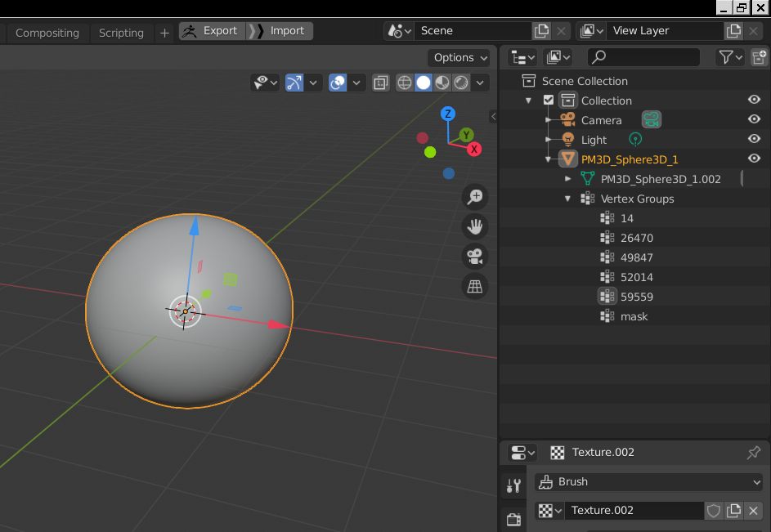The image size is (771, 532).
Task: Click the camera data icon next to Camera
Action: 651,119
